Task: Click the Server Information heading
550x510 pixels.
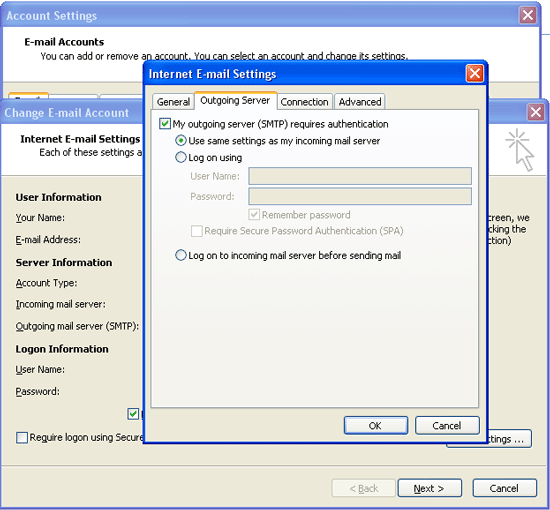Action: (x=64, y=262)
